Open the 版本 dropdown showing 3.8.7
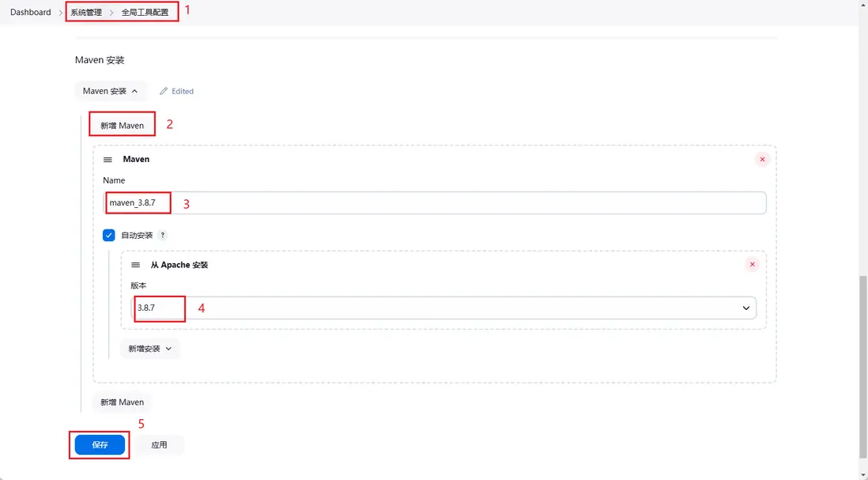The image size is (868, 480). coord(443,308)
